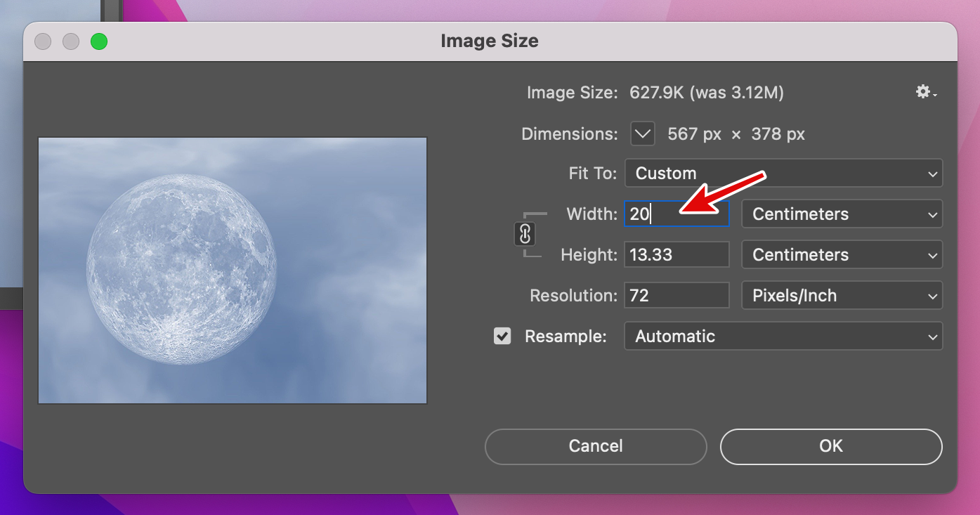980x515 pixels.
Task: Uncheck the Resample checkbox
Action: (502, 336)
